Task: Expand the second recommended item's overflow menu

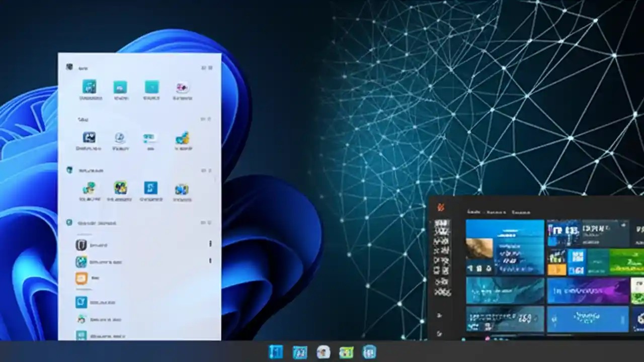Action: click(210, 261)
